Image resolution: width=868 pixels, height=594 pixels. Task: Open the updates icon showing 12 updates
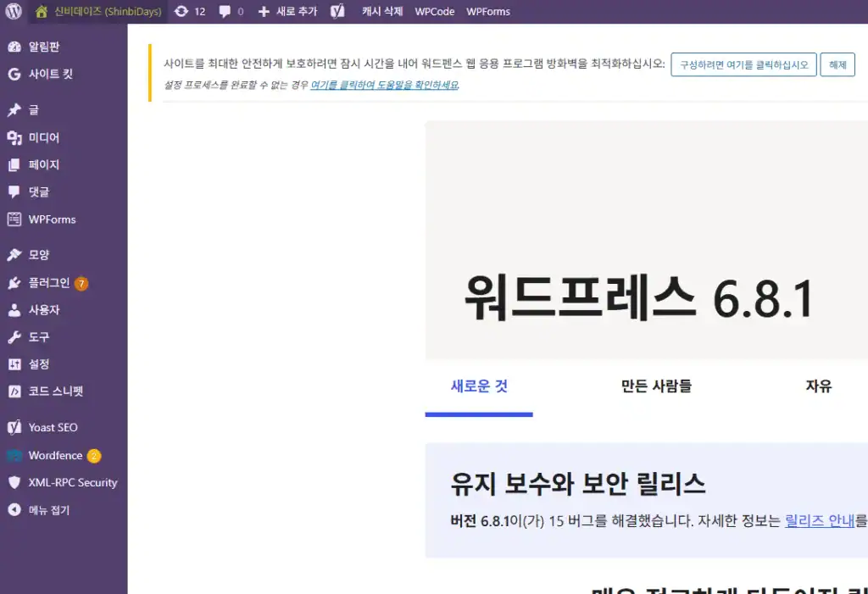[x=188, y=12]
